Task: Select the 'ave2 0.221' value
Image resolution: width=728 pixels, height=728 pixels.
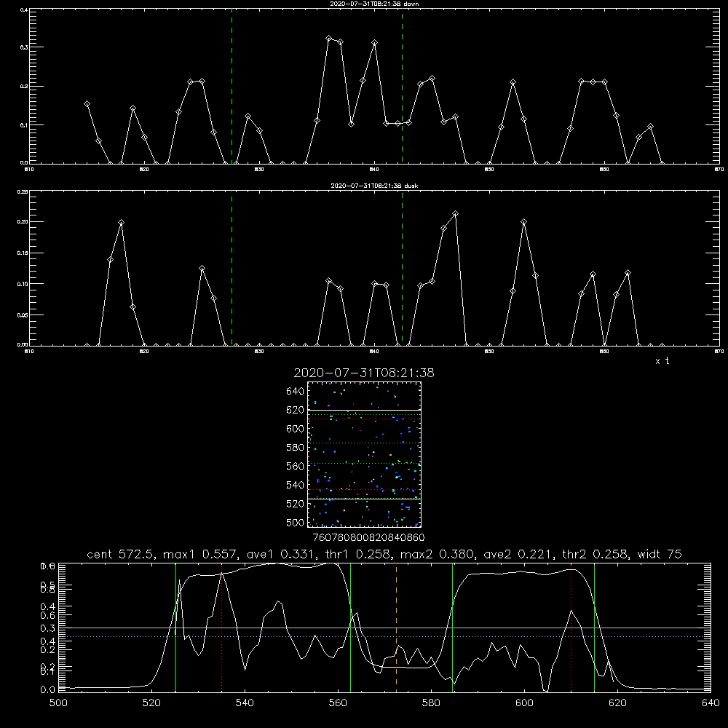Action: 520,554
